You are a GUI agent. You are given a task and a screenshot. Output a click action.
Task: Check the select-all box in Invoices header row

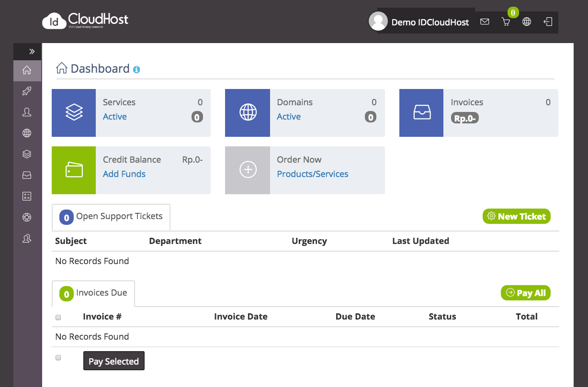[x=58, y=317]
